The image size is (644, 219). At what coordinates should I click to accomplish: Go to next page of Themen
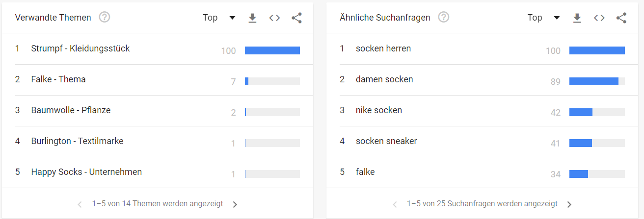(235, 204)
